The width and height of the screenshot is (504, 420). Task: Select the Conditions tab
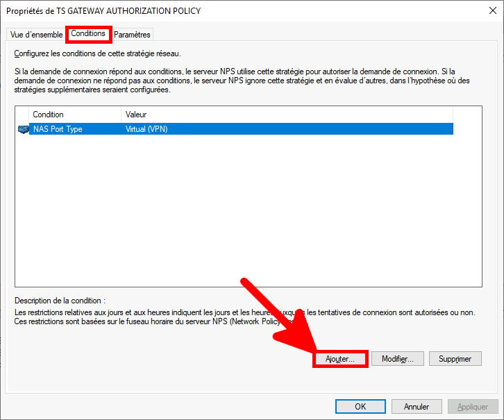88,34
